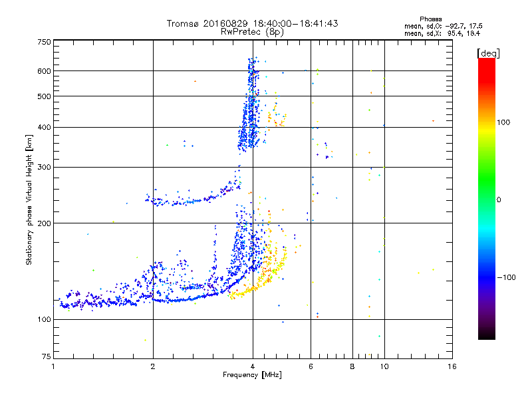Image resolution: width=532 pixels, height=399 pixels.
Task: Click the 'Stationary phase Virtual Height [km]' axis label
Action: click(29, 200)
